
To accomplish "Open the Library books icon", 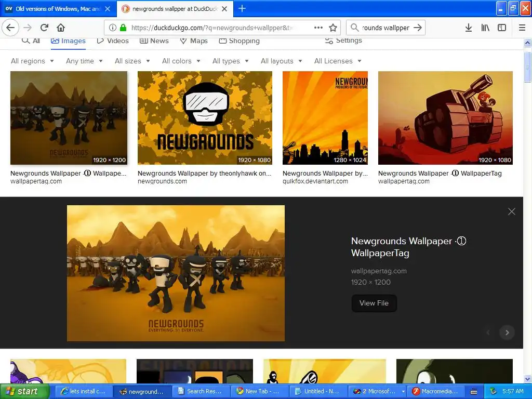I will tap(486, 28).
